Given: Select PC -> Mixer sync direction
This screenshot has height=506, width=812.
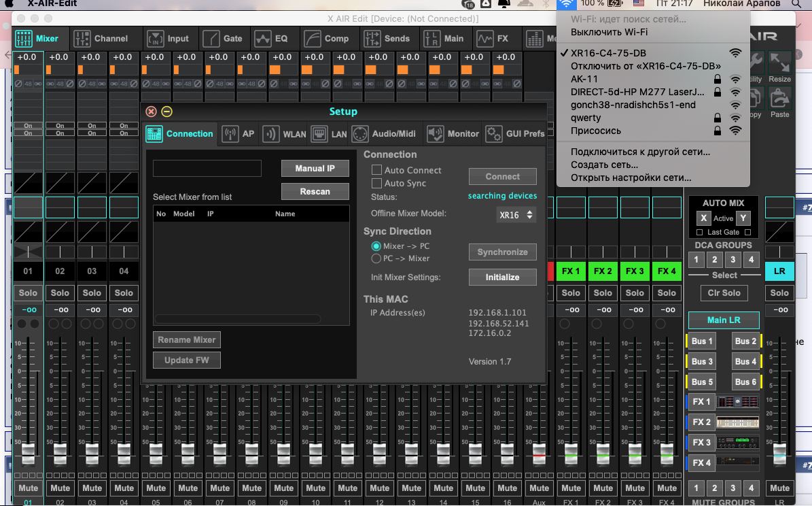Looking at the screenshot, I should (376, 258).
